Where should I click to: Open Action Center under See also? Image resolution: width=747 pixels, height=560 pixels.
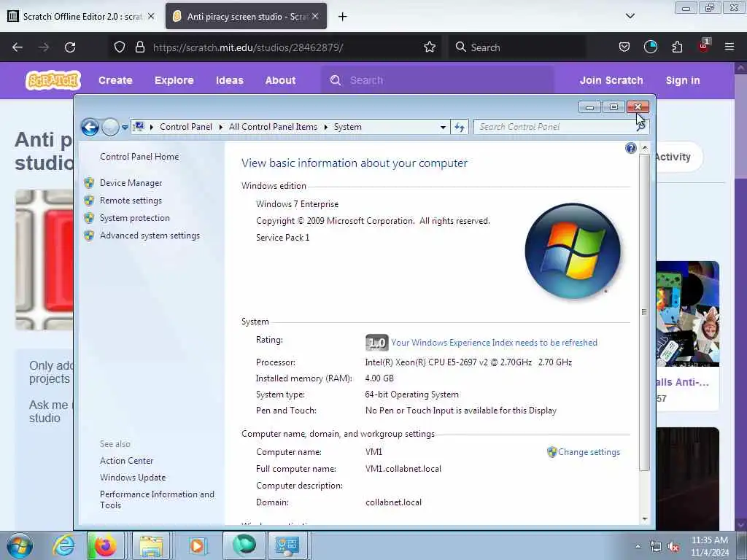[x=127, y=461]
